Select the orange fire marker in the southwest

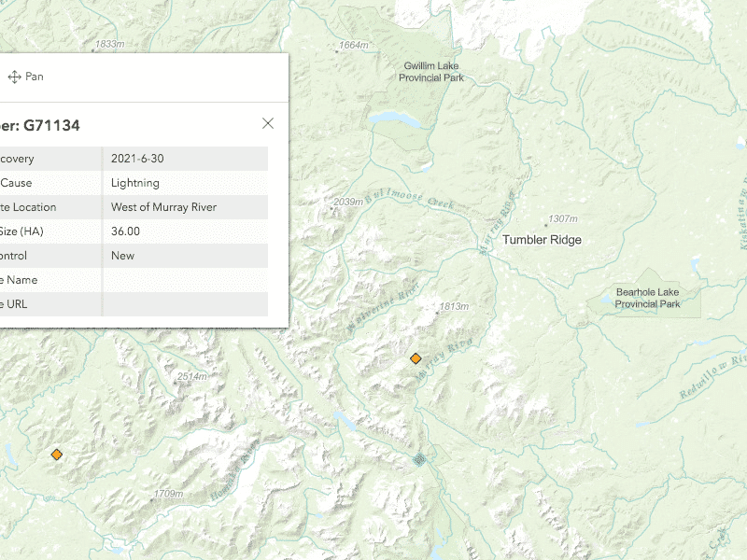tap(57, 455)
